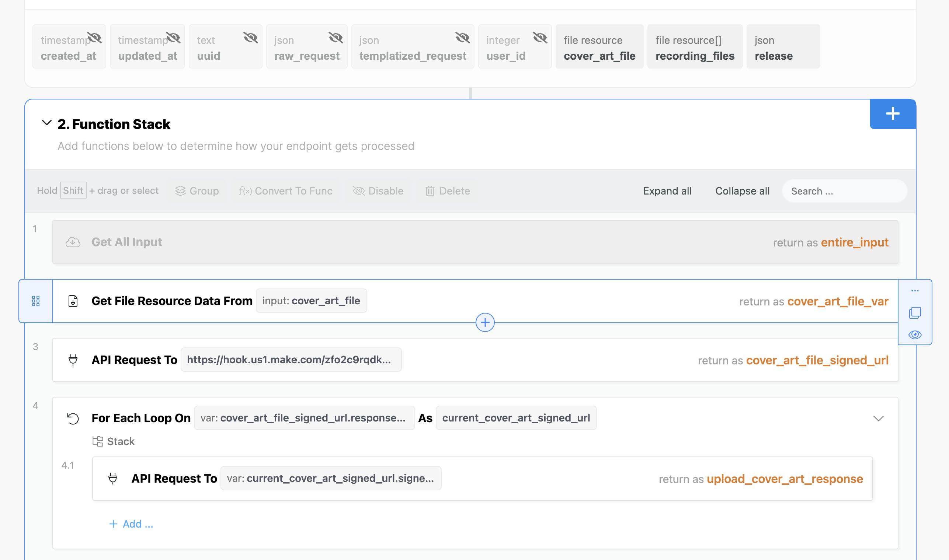Toggle visibility of the created_at input
949x560 pixels.
[x=94, y=38]
